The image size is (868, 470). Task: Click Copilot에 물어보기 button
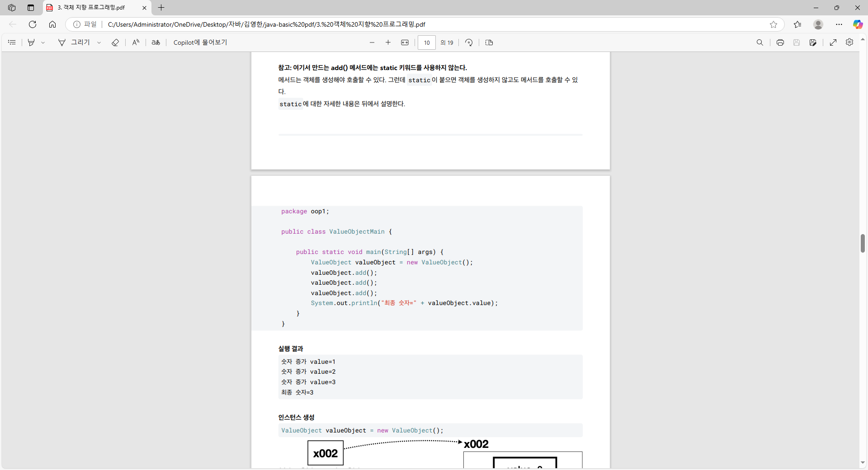pos(200,42)
